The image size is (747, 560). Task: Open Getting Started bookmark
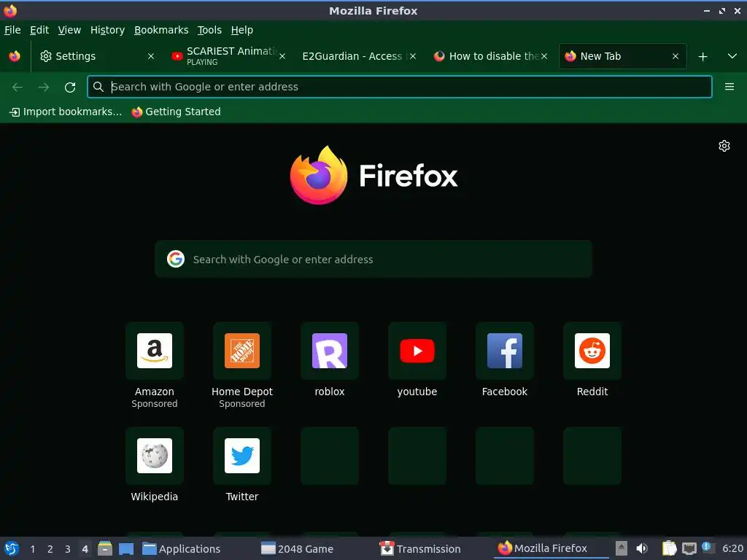(177, 112)
